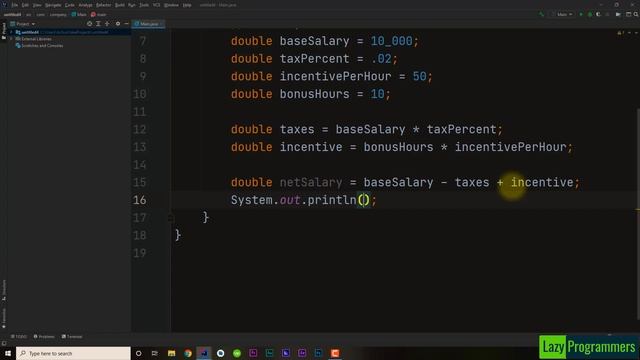Click the main method breadcrumb
640x360 pixels.
[99, 14]
